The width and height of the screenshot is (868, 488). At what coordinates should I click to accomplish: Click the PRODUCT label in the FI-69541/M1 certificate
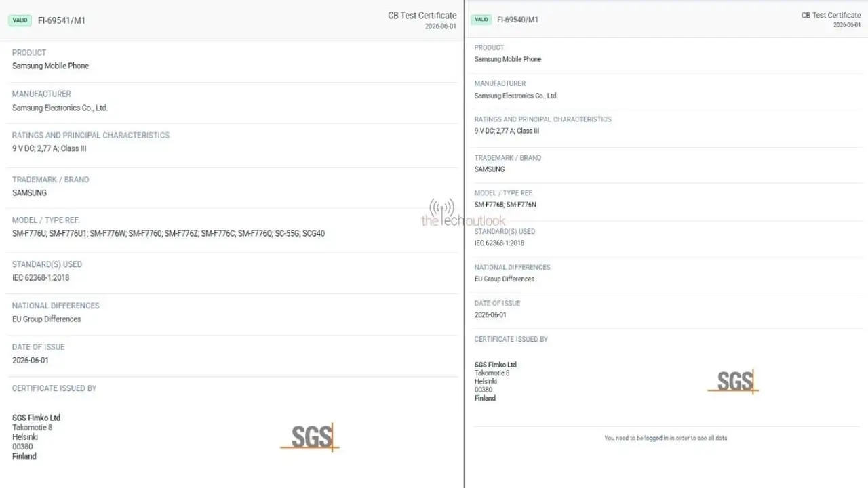[29, 52]
